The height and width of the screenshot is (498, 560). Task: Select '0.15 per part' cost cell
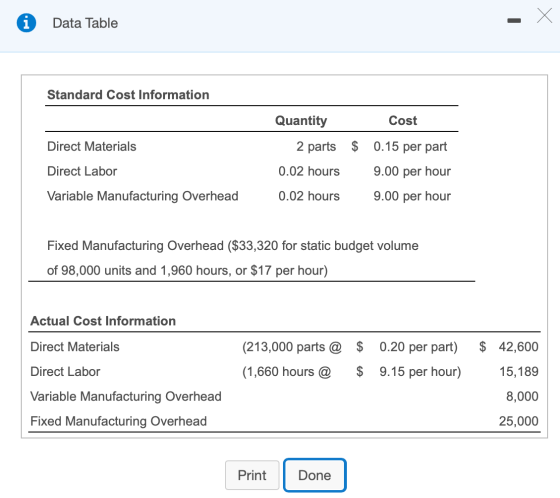click(410, 146)
